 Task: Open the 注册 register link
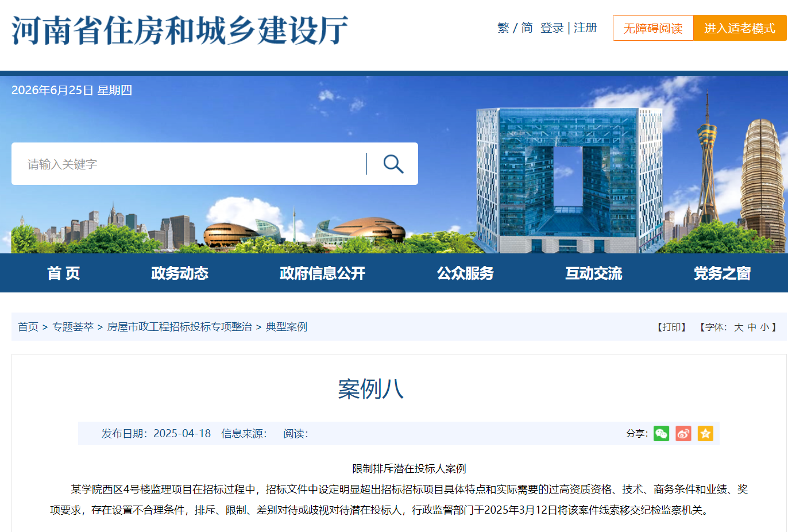coord(585,28)
